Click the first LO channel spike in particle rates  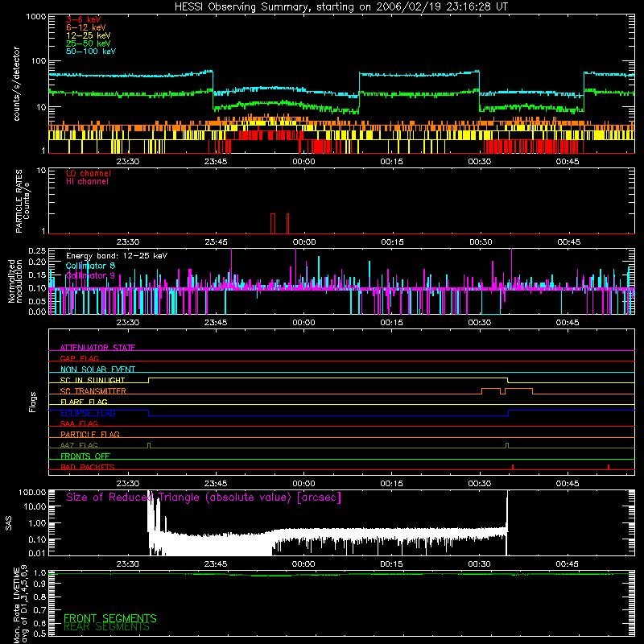pos(273,224)
